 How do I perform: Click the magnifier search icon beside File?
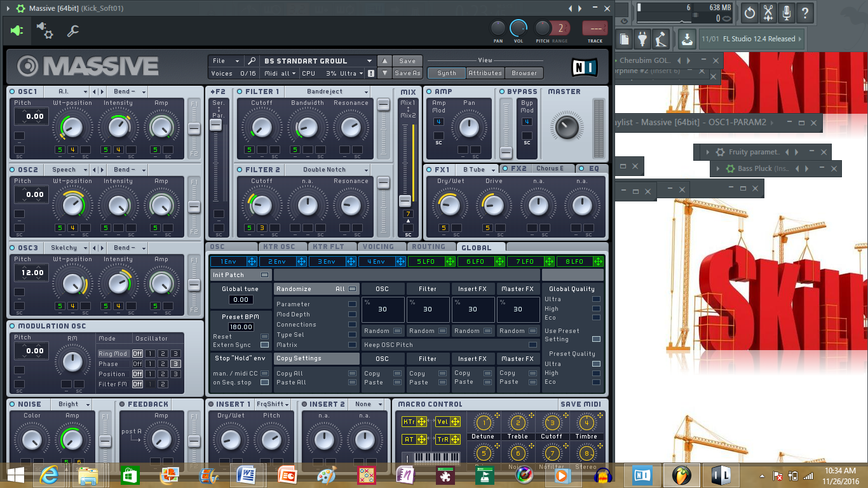tap(252, 61)
